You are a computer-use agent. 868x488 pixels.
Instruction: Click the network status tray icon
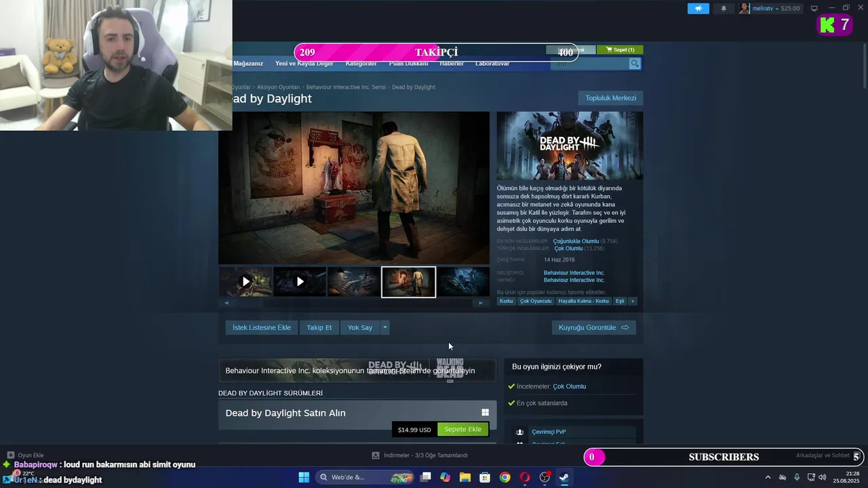tap(810, 477)
